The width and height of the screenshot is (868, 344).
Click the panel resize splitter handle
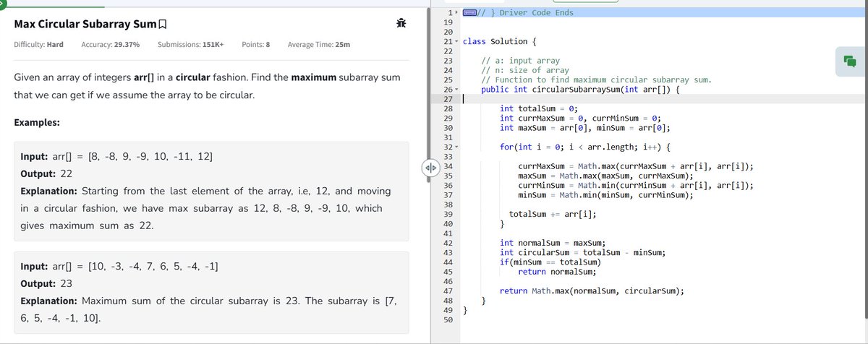pyautogui.click(x=430, y=169)
